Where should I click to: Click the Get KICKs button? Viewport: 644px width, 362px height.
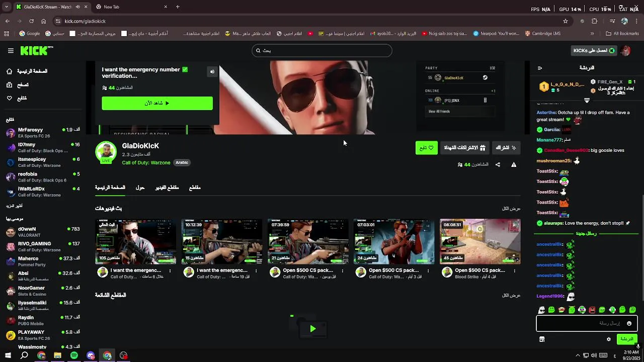tap(595, 51)
